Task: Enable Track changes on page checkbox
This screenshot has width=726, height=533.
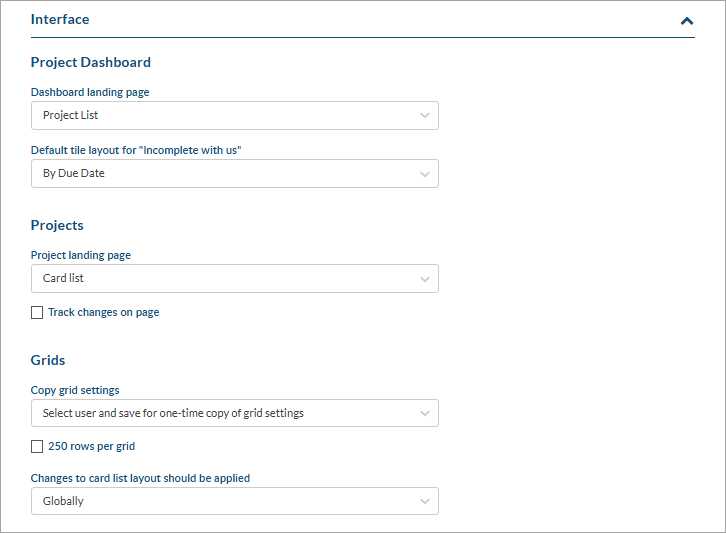Action: pyautogui.click(x=37, y=313)
